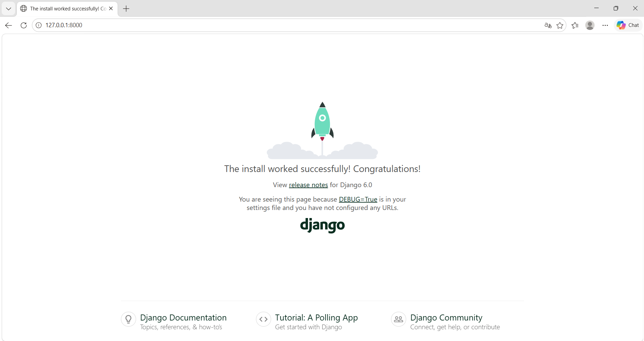The image size is (644, 341).
Task: Go back using the browser back arrow
Action: (x=9, y=25)
